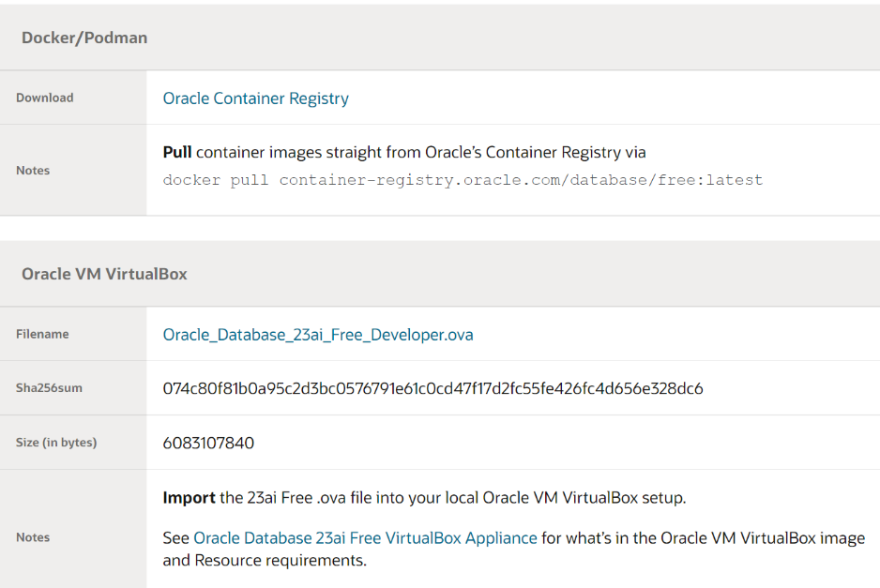
Task: Click the 6083107840 file size value
Action: coord(208,443)
